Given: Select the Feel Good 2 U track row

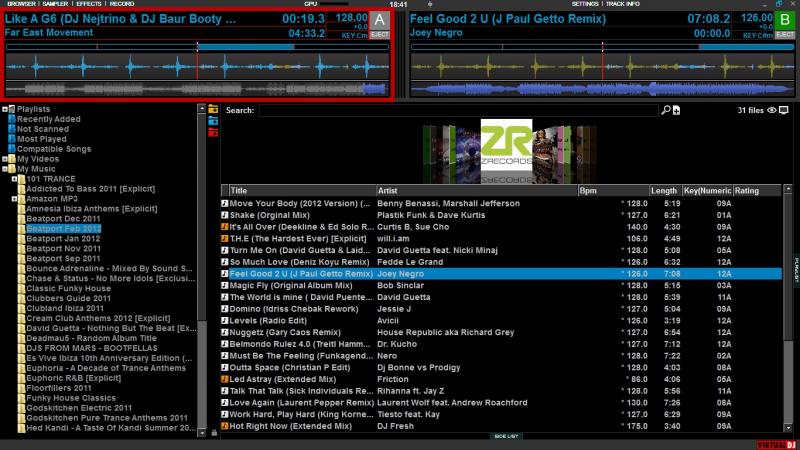Looking at the screenshot, I should tap(501, 273).
